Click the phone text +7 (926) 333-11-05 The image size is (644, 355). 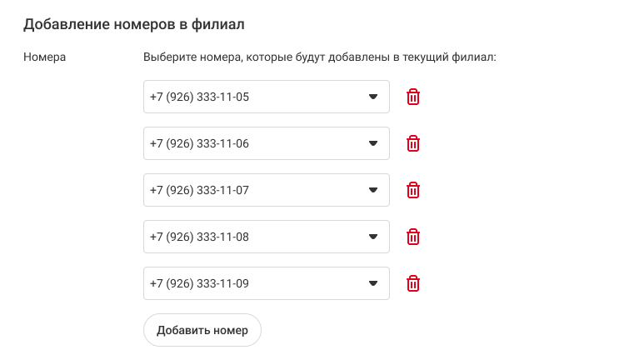tap(199, 97)
